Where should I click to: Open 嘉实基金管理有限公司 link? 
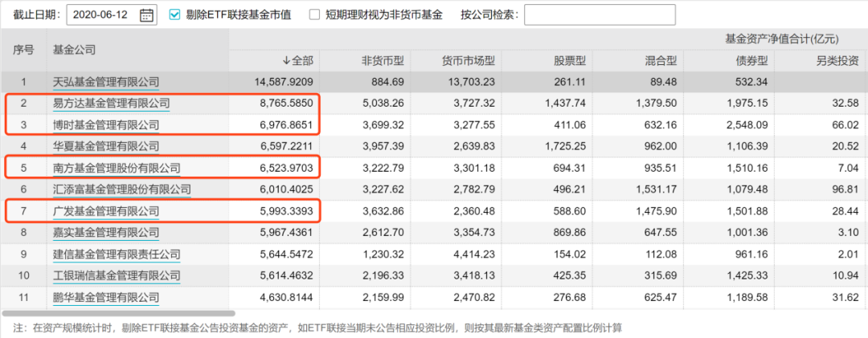click(106, 232)
